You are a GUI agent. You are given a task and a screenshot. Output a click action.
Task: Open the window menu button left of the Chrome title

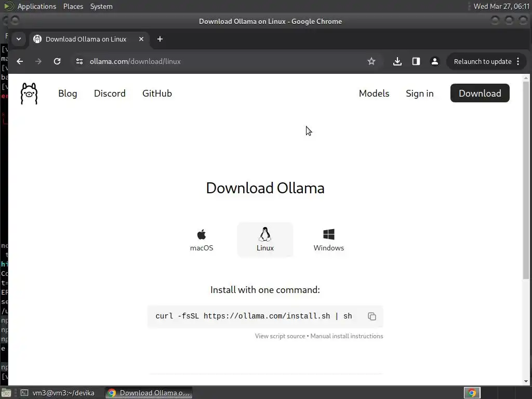pos(15,21)
